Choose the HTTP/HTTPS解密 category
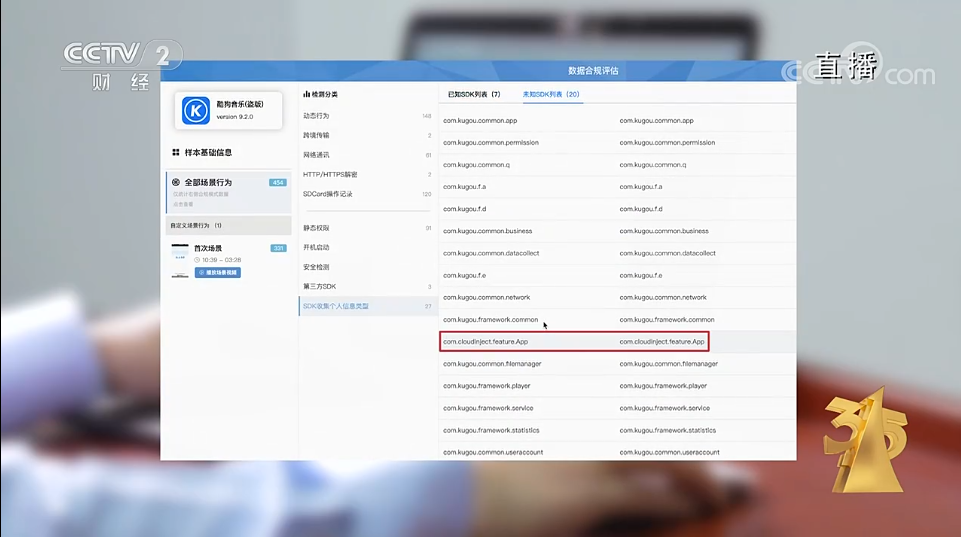The image size is (961, 537). [x=330, y=174]
